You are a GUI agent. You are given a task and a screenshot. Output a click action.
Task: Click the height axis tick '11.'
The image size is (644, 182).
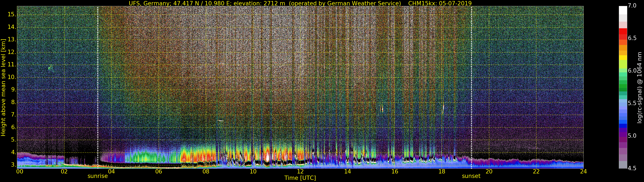[12, 65]
